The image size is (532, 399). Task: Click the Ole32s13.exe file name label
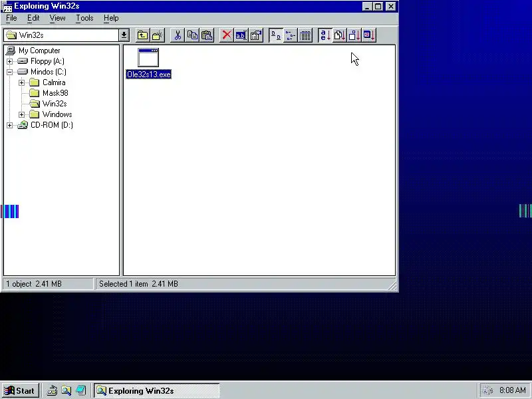[x=148, y=74]
